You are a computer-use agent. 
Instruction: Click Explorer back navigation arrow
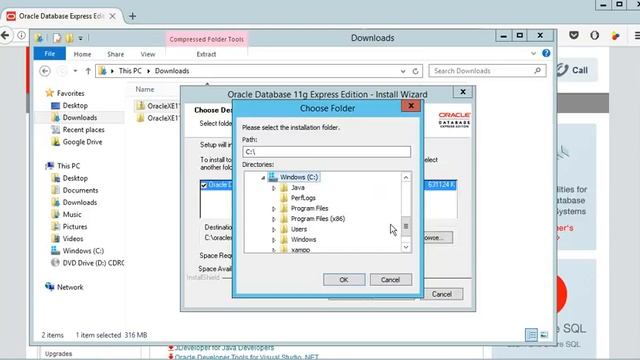(x=45, y=71)
